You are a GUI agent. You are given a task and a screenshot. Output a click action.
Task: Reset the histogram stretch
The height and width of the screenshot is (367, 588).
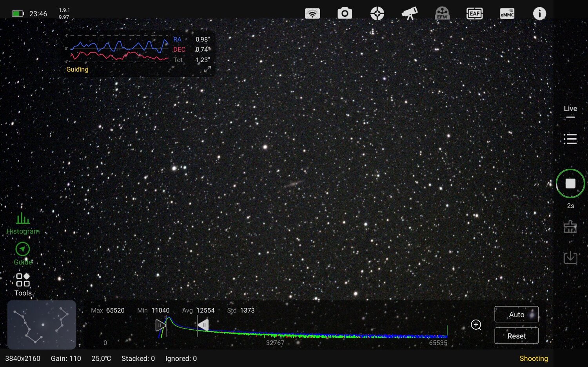tap(516, 336)
